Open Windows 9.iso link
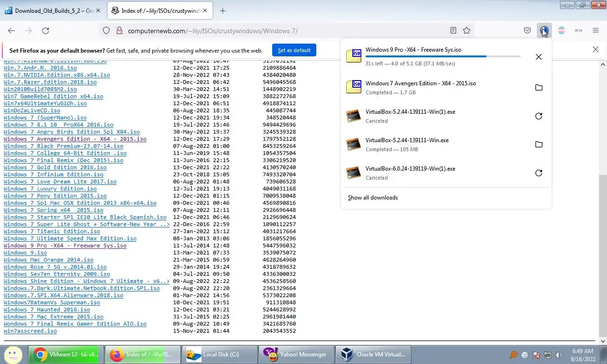The width and height of the screenshot is (607, 364). point(25,253)
